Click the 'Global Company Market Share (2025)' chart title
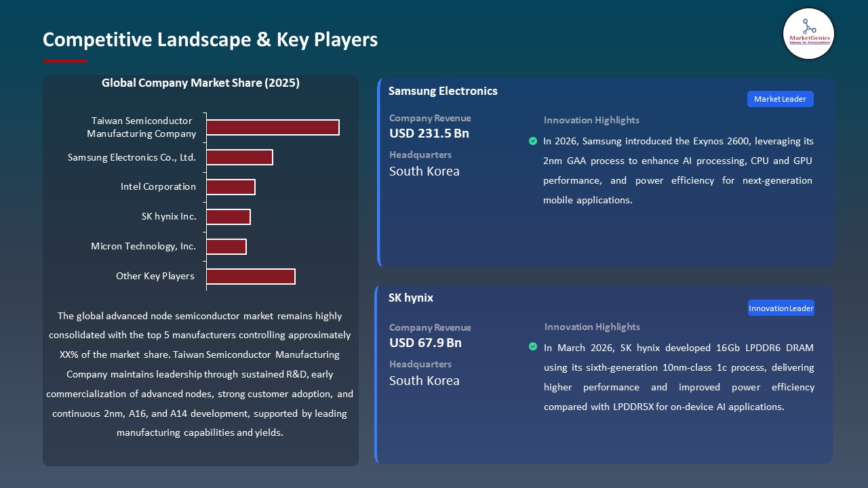The image size is (868, 488). (201, 83)
